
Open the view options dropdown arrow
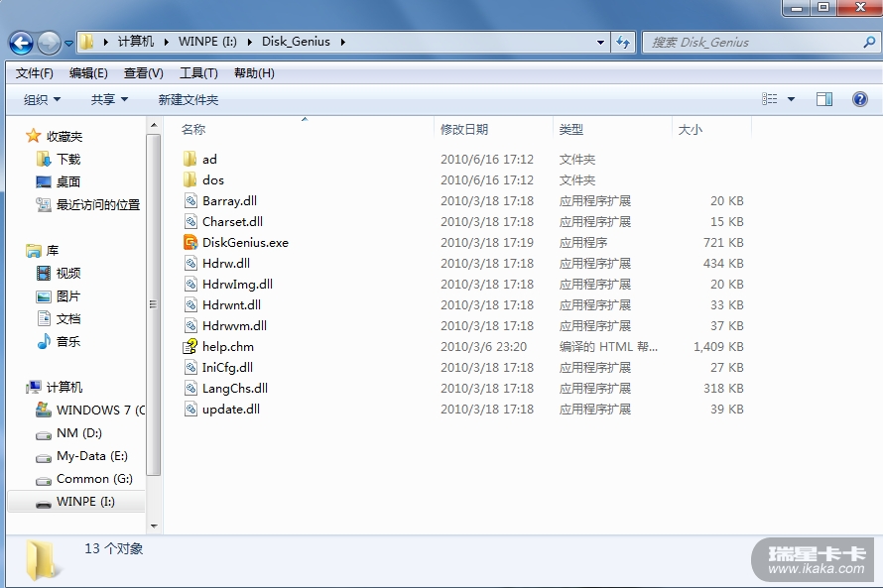pos(791,99)
